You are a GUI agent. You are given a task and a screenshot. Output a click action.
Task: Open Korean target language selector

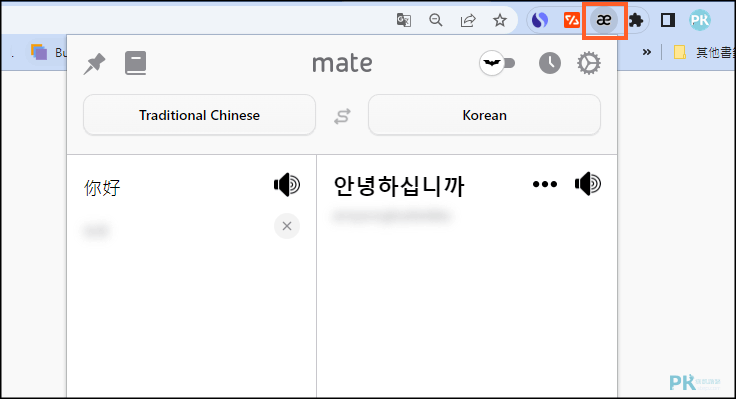[484, 115]
